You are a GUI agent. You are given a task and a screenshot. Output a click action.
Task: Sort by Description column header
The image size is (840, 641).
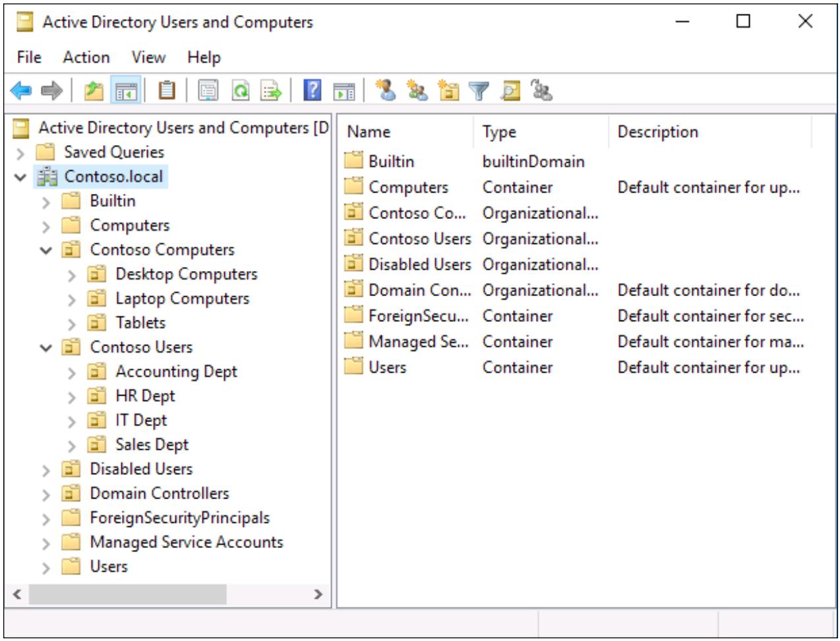tap(710, 132)
